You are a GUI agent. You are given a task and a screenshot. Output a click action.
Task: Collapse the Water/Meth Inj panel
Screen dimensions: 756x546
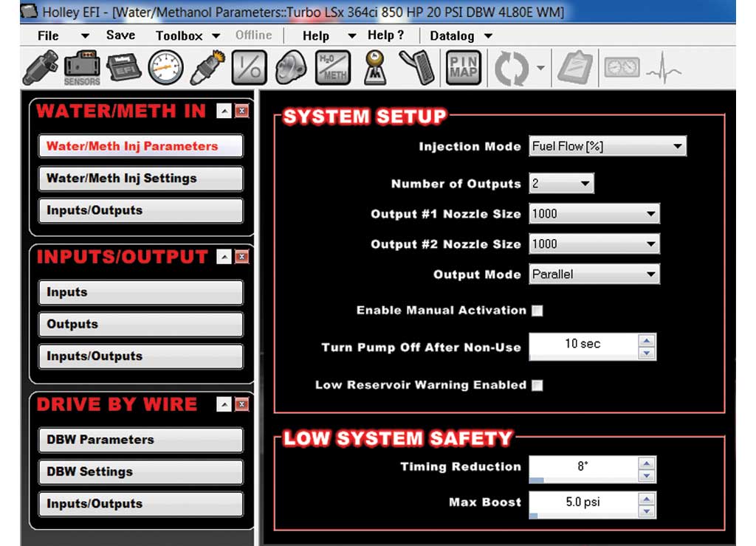pyautogui.click(x=224, y=111)
